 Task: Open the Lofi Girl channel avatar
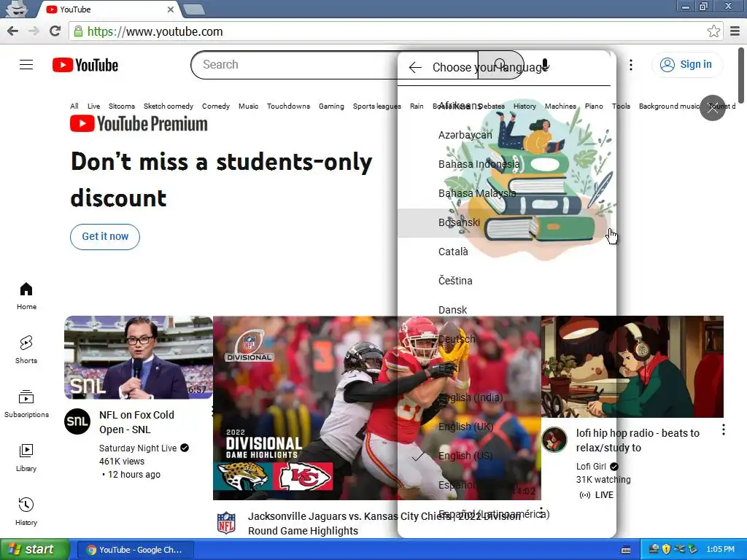[x=554, y=440]
